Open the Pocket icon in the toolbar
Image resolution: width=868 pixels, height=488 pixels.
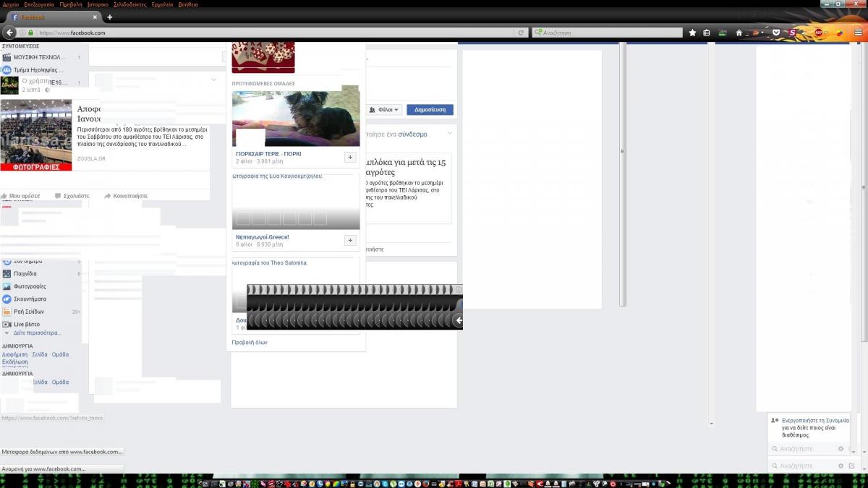tap(776, 33)
